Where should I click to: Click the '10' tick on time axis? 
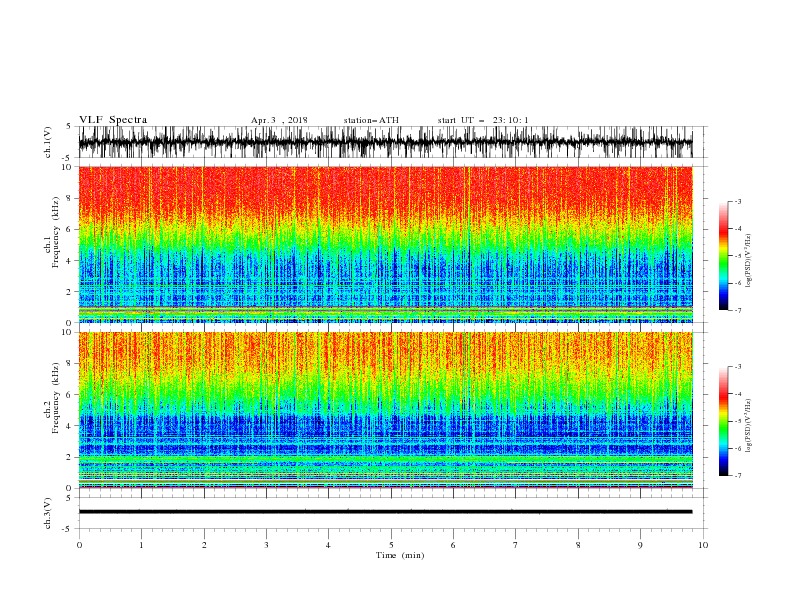[703, 545]
